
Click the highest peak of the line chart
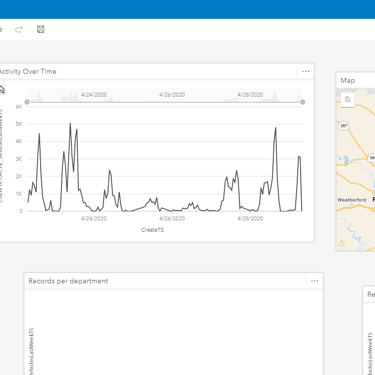tap(70, 123)
